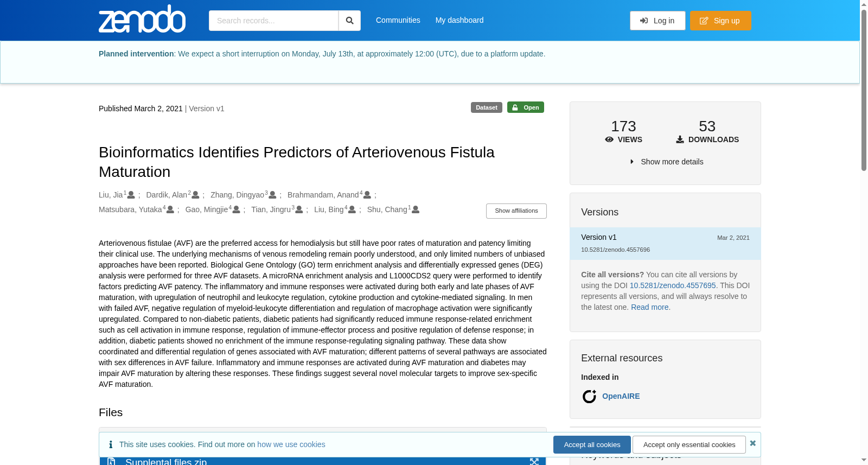Click the person icon beside Liu, Jia

[131, 195]
